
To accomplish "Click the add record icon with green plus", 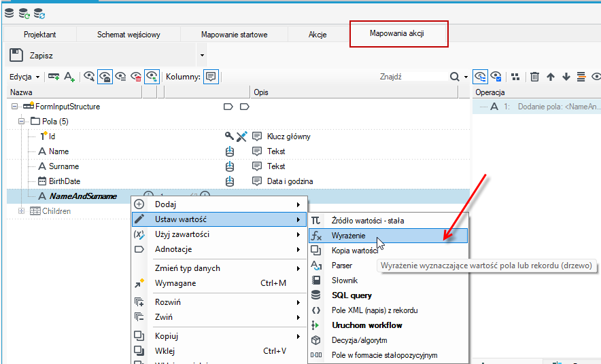I will coord(54,77).
